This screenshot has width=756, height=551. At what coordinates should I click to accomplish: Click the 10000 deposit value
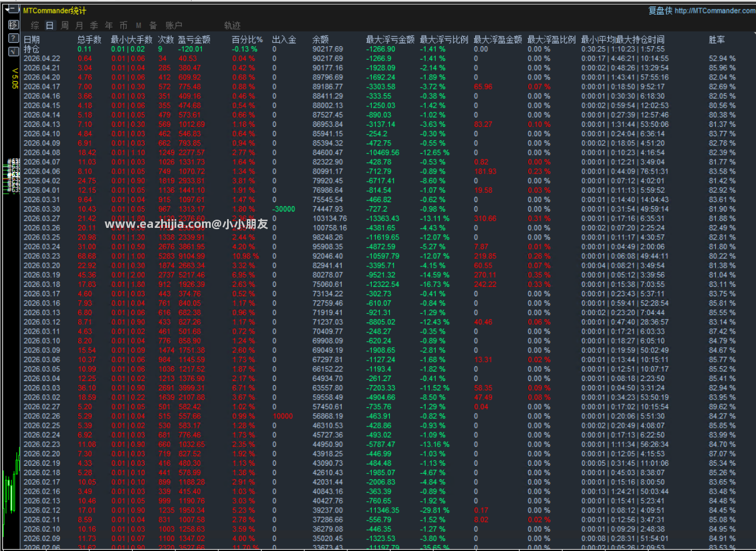(283, 416)
